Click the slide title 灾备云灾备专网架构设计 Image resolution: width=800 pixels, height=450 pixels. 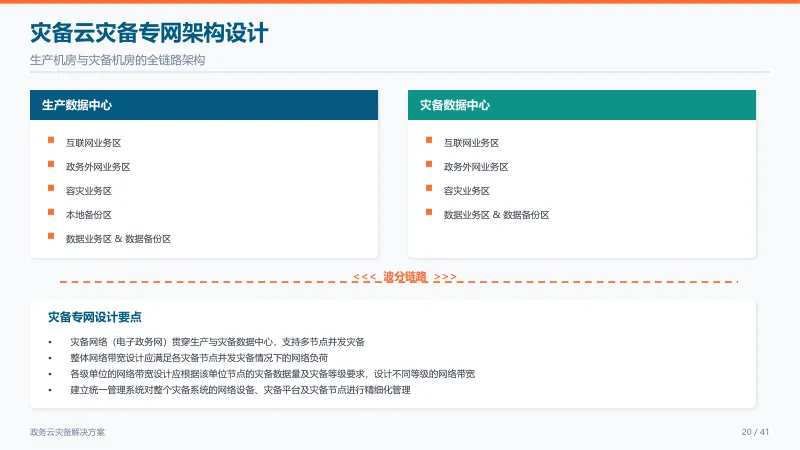coord(149,33)
